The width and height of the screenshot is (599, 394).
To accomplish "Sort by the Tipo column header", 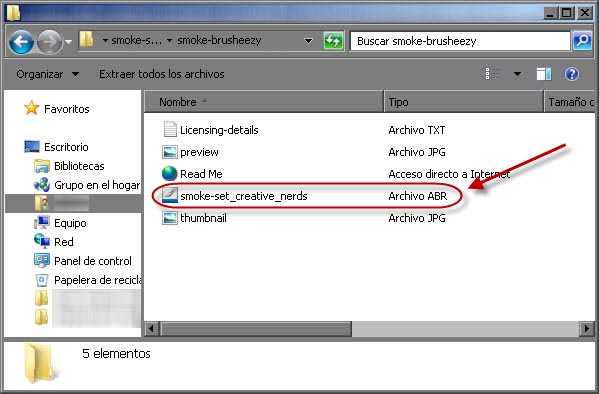I will (463, 102).
